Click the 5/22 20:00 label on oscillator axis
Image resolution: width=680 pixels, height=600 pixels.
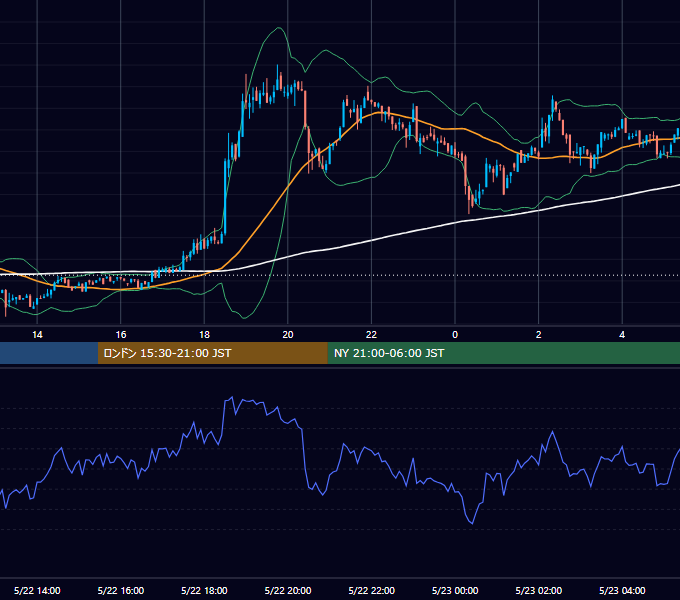coord(288,590)
